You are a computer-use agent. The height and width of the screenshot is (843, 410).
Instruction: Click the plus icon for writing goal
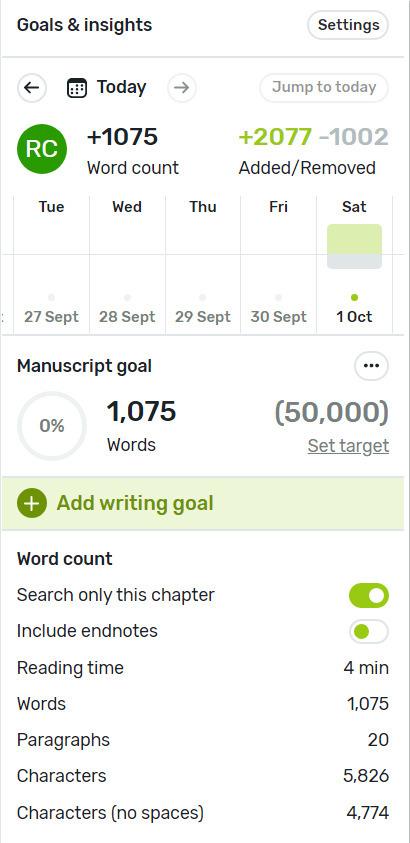(x=32, y=504)
